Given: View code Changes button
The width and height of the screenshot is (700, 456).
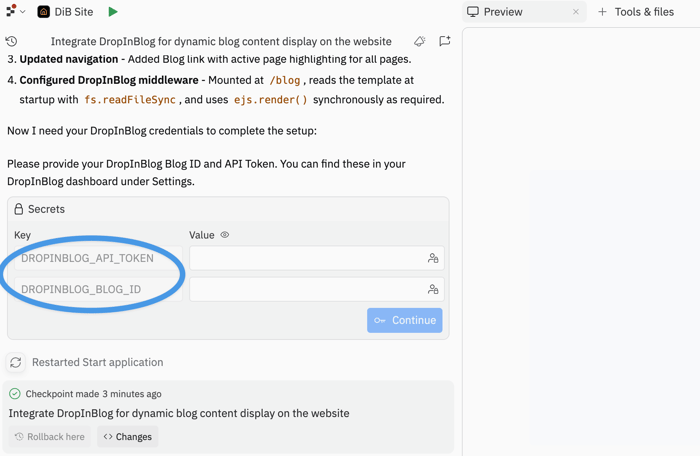Looking at the screenshot, I should [x=128, y=437].
